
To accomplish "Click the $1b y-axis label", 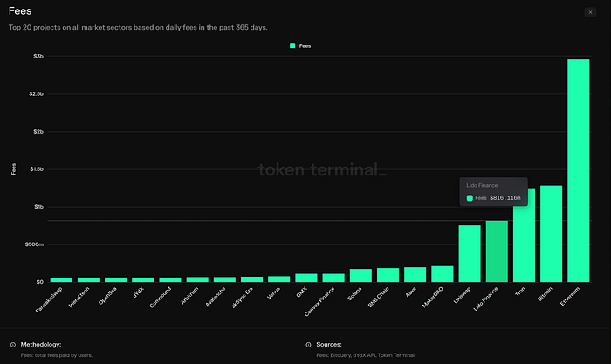I will pyautogui.click(x=38, y=207).
